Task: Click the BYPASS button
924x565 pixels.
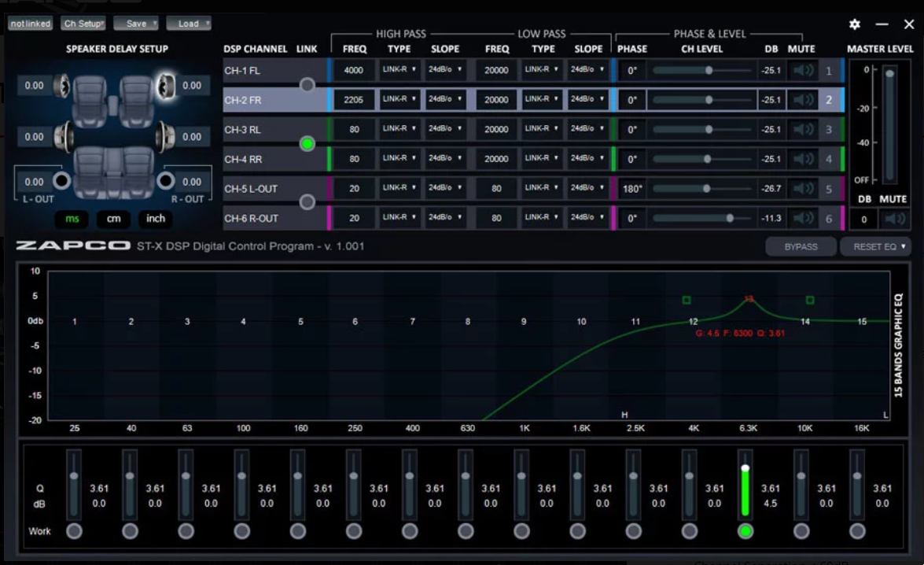Action: [801, 246]
